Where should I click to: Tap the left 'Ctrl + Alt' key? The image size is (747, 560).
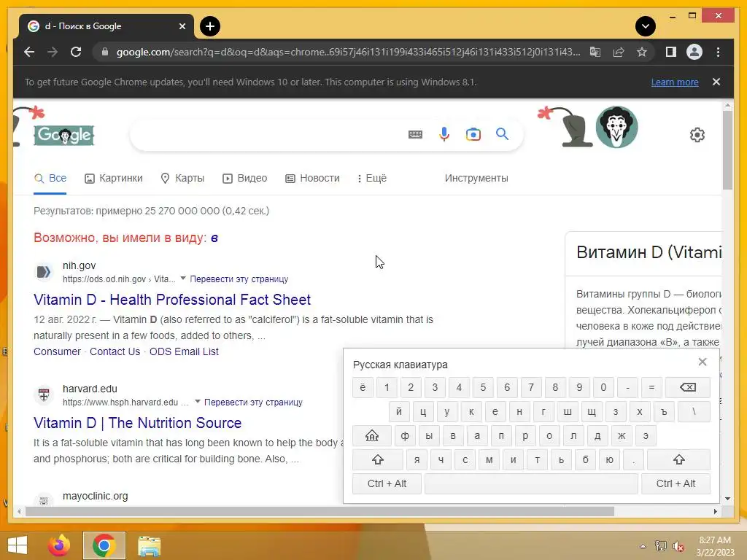point(387,484)
